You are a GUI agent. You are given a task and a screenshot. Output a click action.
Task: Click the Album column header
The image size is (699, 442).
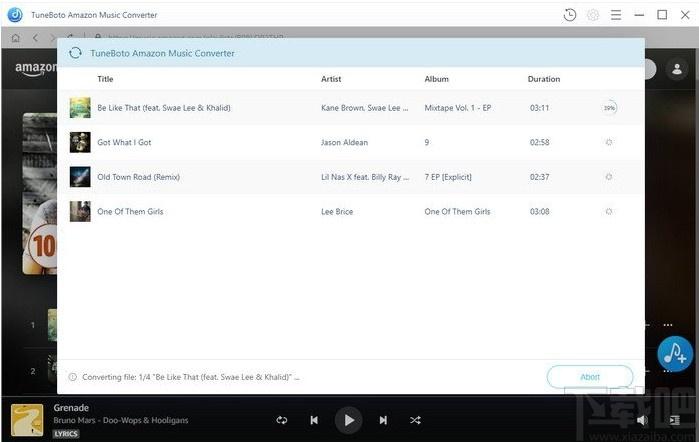(x=436, y=79)
